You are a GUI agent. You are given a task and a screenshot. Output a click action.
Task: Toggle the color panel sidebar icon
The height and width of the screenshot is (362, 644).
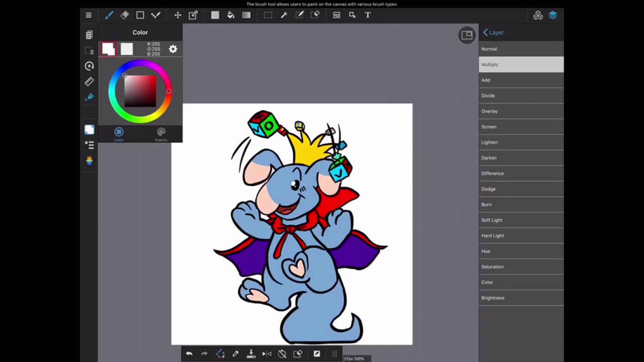tap(89, 130)
